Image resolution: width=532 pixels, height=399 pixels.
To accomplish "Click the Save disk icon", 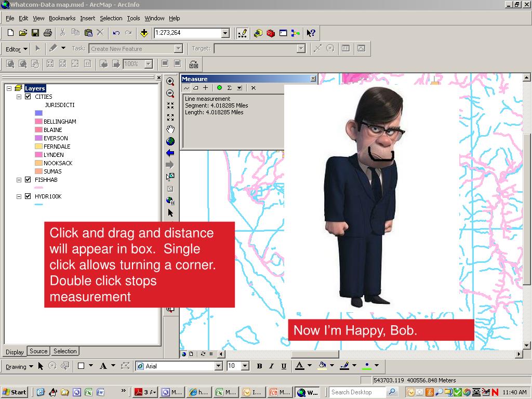I will tap(35, 33).
